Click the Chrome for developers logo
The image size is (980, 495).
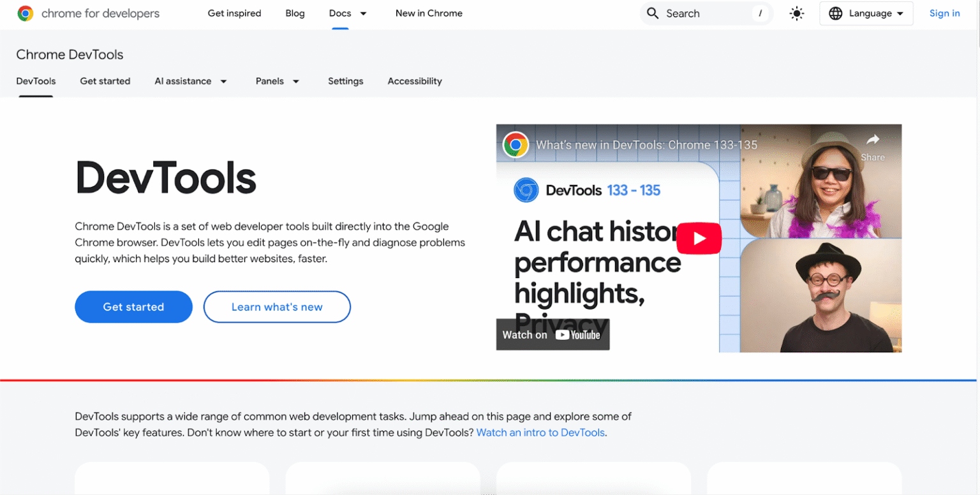pyautogui.click(x=88, y=13)
